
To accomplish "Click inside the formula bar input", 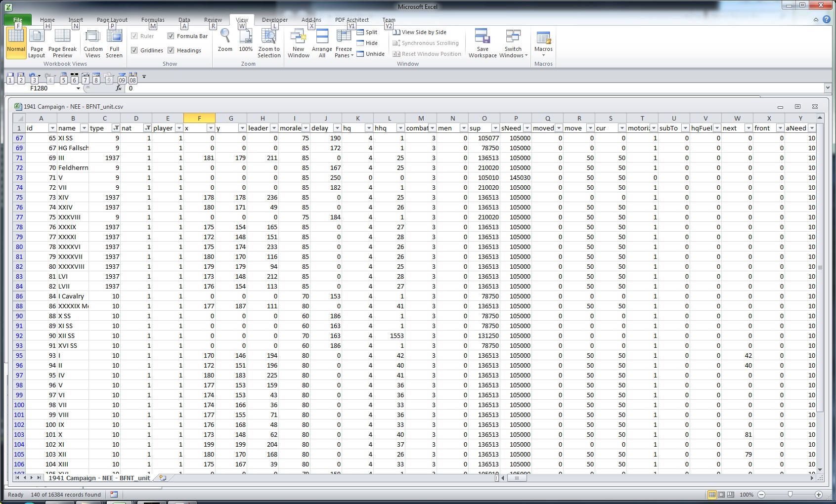I will pos(475,88).
